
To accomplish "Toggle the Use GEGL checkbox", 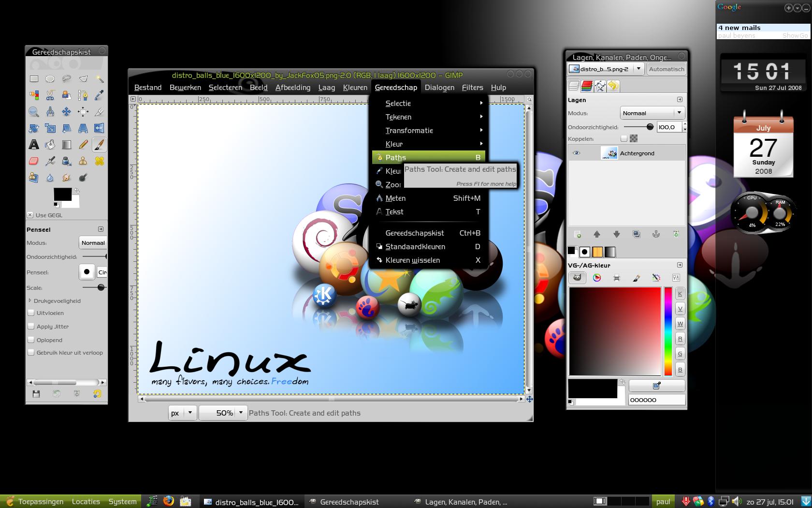I will pos(30,215).
